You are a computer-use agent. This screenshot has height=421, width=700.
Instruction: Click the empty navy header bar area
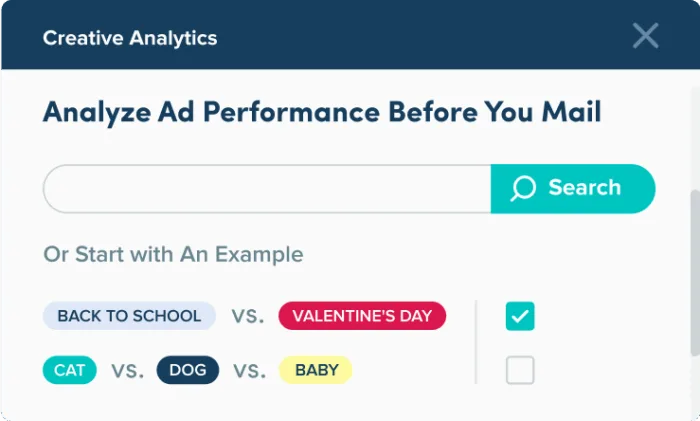coord(420,38)
